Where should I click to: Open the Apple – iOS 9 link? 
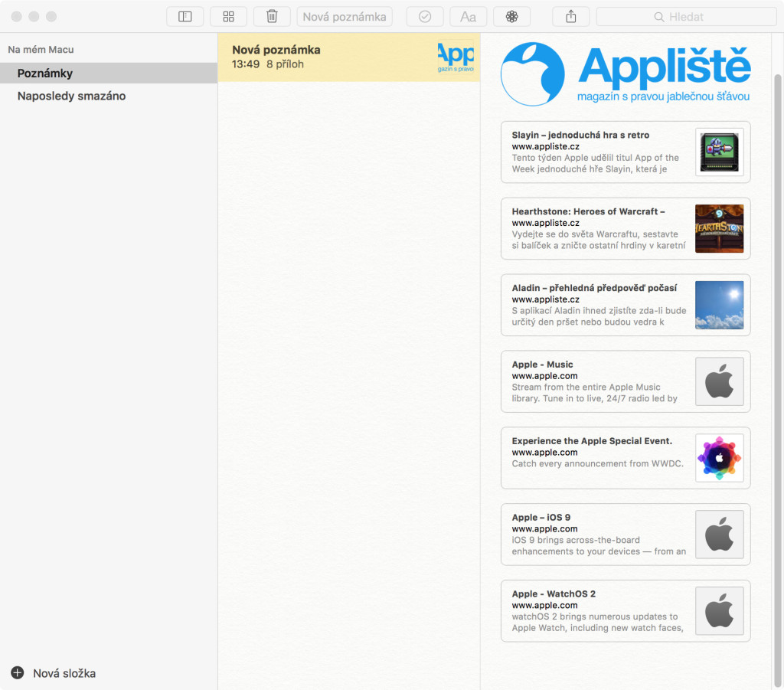[541, 518]
